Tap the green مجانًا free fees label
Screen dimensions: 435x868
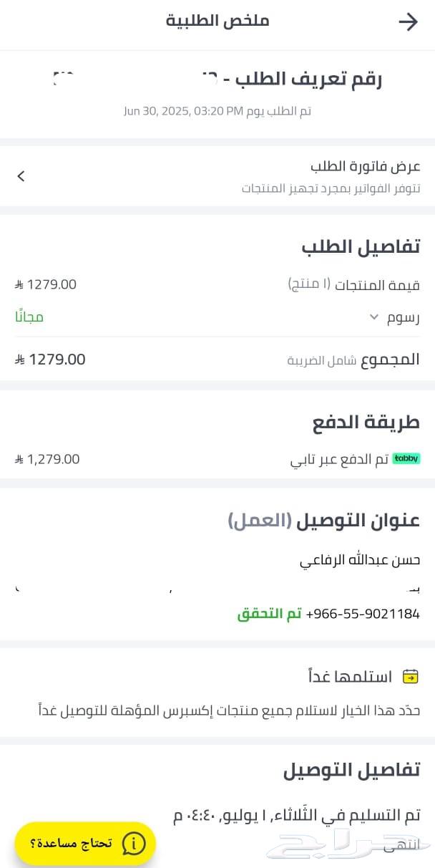tap(29, 317)
